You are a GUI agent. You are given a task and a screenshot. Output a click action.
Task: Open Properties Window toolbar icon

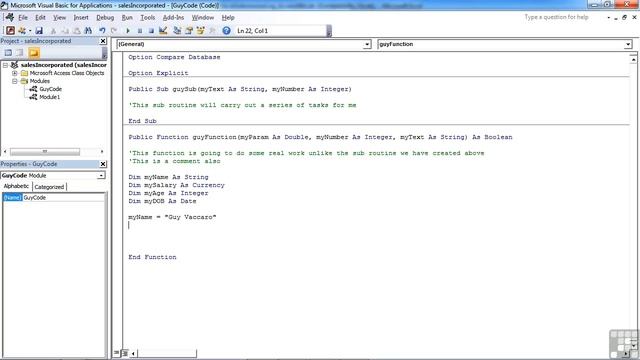click(x=189, y=31)
